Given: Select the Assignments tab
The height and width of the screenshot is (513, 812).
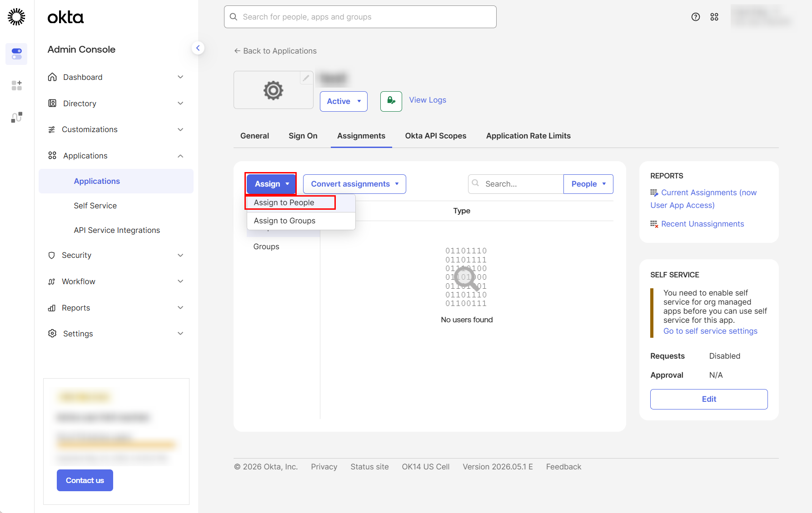Looking at the screenshot, I should (x=361, y=136).
